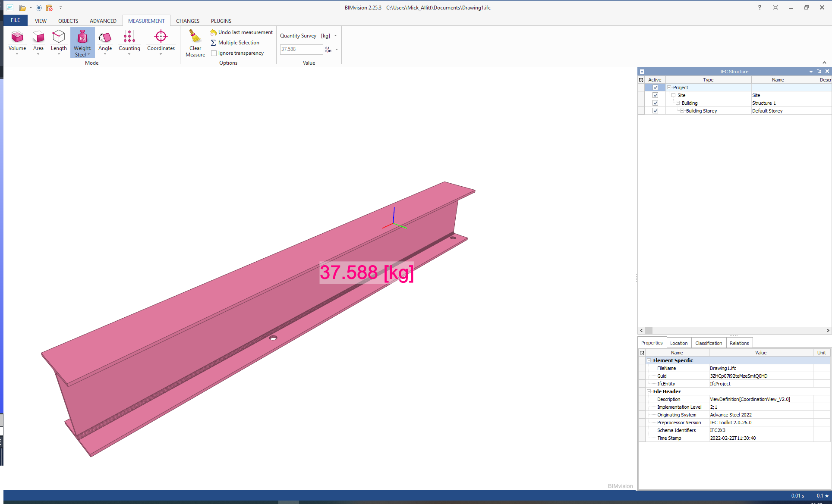This screenshot has height=504, width=832.
Task: Enable the Ignore transparency option
Action: coord(214,53)
